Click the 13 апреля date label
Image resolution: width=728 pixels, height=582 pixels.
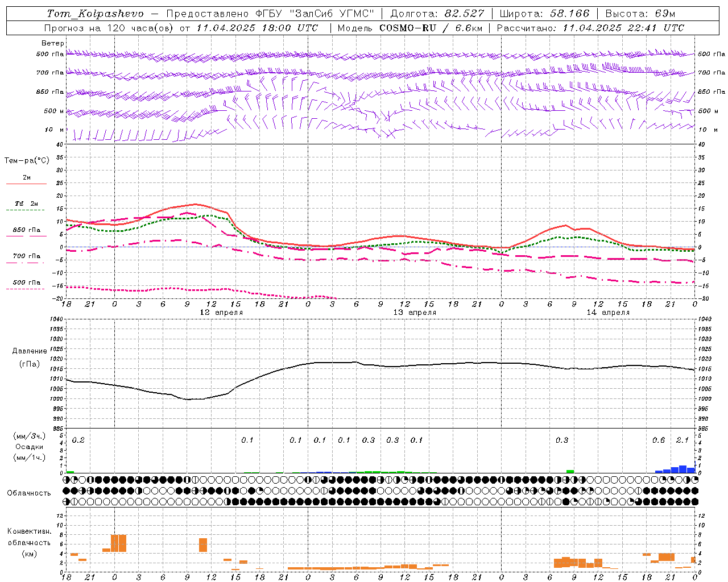tap(415, 313)
